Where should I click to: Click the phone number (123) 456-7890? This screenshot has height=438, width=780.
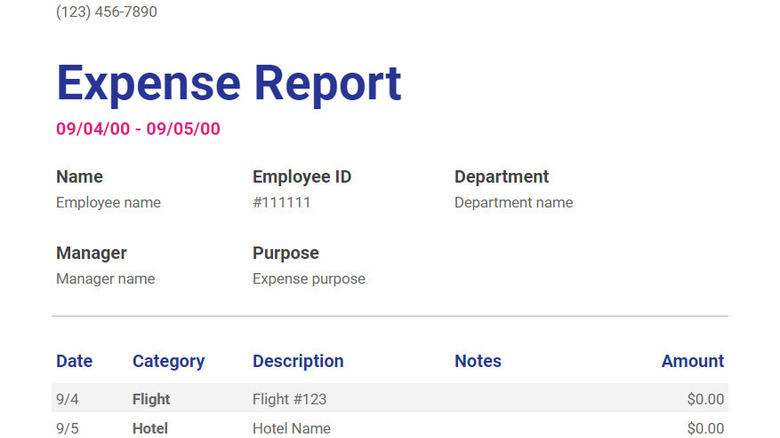106,12
